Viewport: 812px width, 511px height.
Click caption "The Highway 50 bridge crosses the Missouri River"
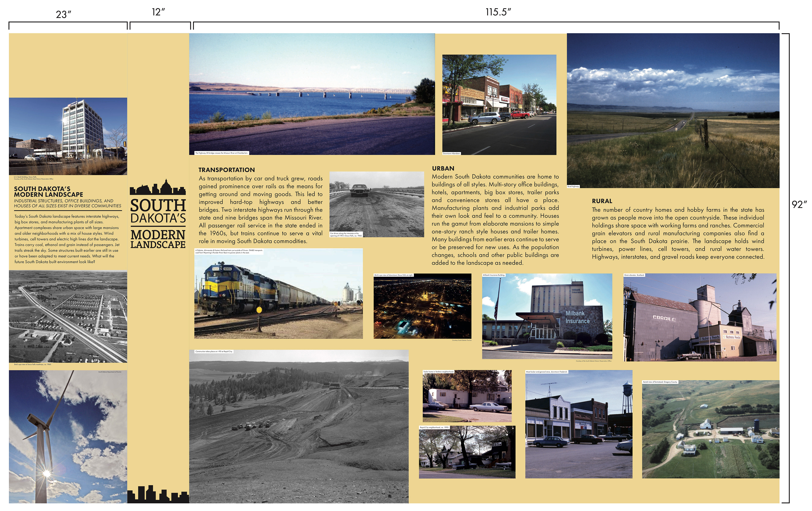pos(222,153)
